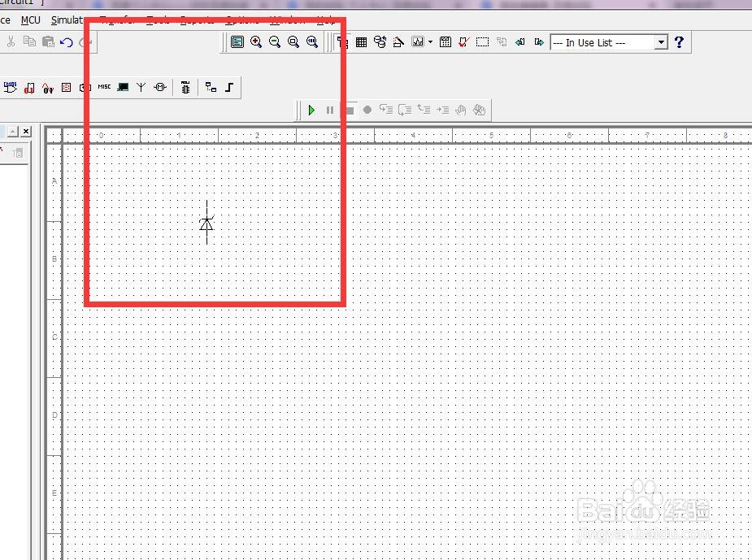Place an electromechanical motor component
This screenshot has width=752, height=560.
tap(160, 87)
